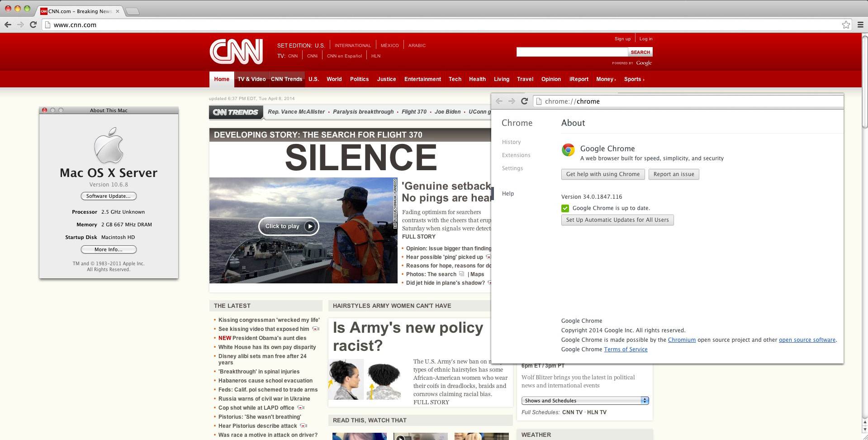Click 'Set Up Automatic Updates for All Users'
Screen dimensions: 868x440
coord(617,220)
